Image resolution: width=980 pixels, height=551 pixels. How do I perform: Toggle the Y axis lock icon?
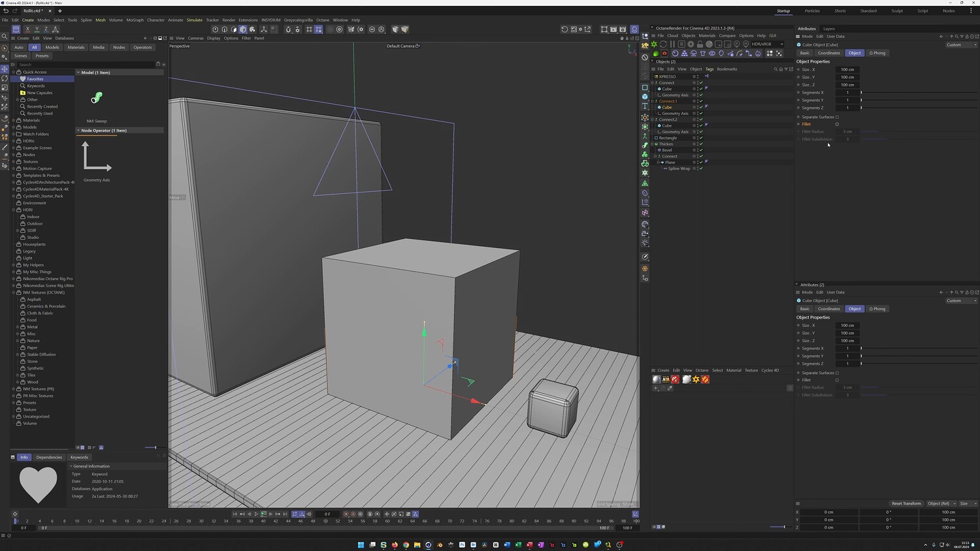click(x=37, y=29)
